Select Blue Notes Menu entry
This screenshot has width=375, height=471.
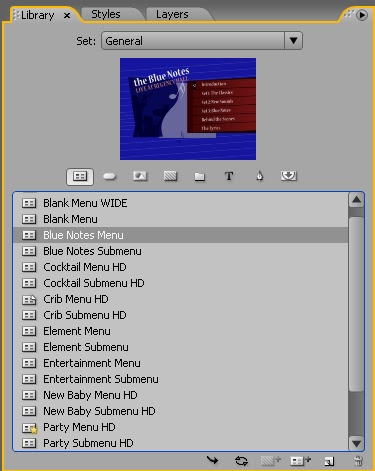pos(181,235)
